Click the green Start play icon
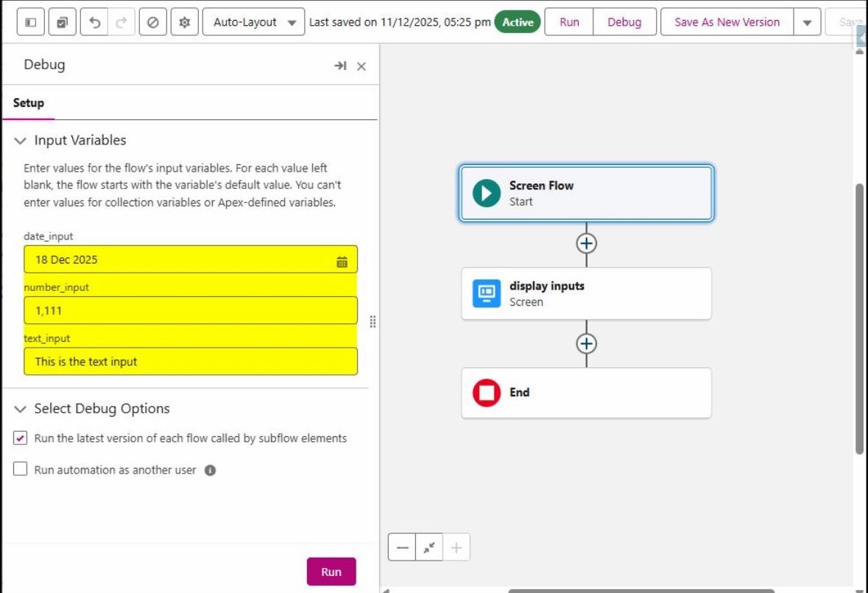 coord(487,193)
